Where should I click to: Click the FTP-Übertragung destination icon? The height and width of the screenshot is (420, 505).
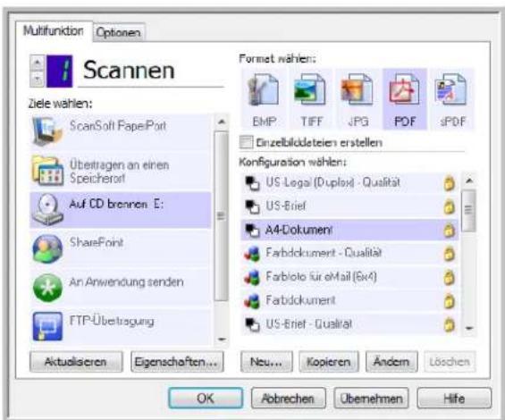(x=47, y=326)
